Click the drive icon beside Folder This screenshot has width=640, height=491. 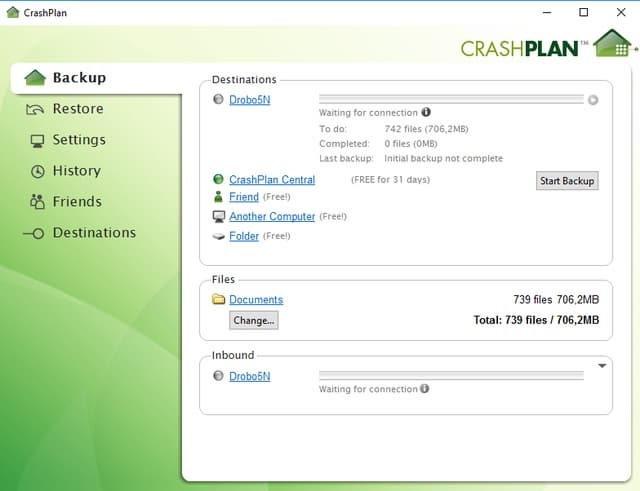[219, 236]
